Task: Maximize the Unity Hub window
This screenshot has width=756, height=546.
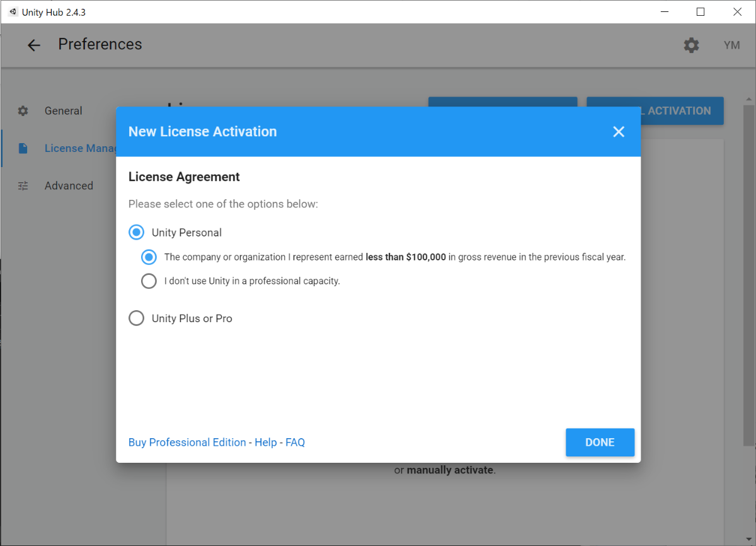Action: (x=700, y=12)
